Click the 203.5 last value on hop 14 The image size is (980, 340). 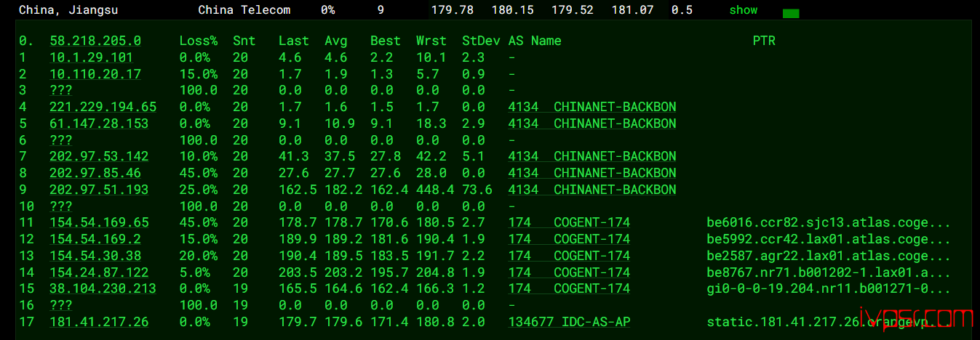[298, 272]
